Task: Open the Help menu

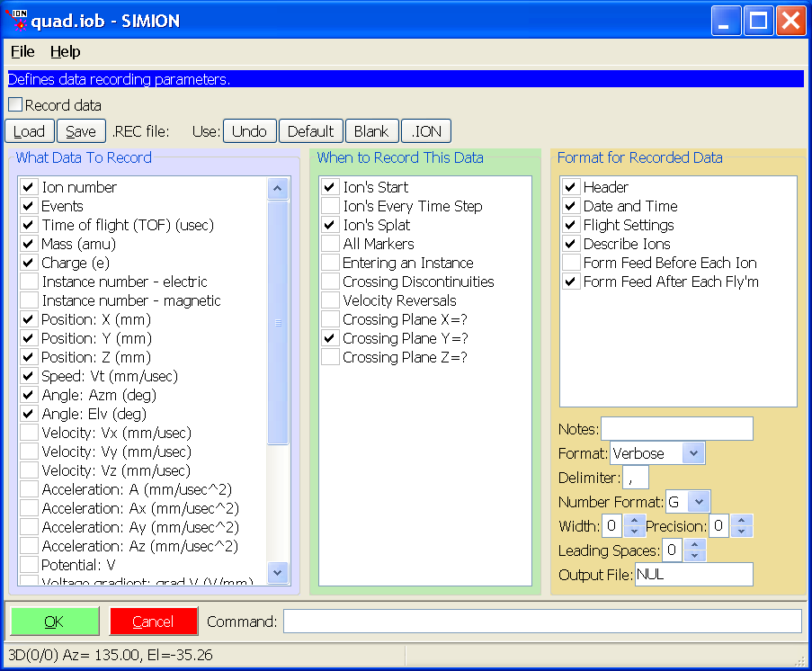Action: pyautogui.click(x=66, y=52)
